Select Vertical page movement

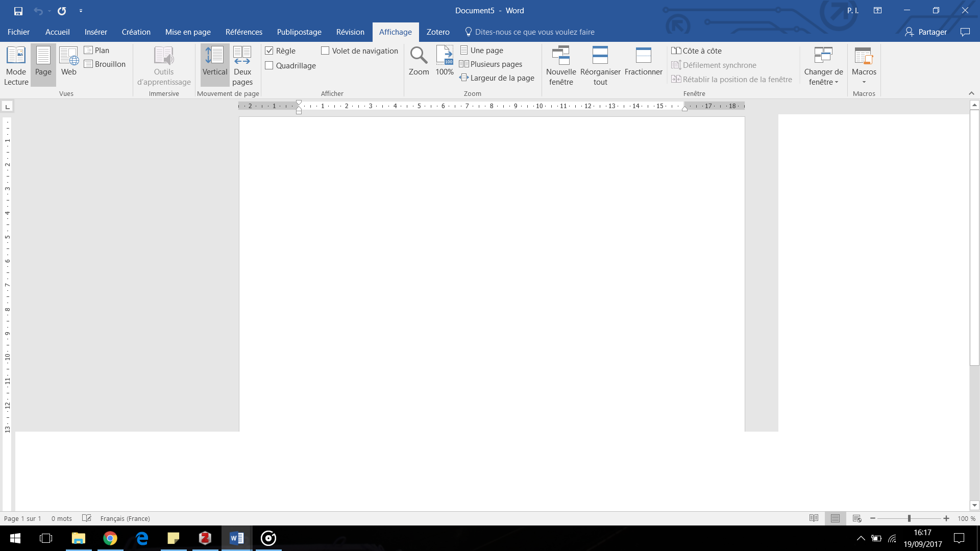(215, 65)
